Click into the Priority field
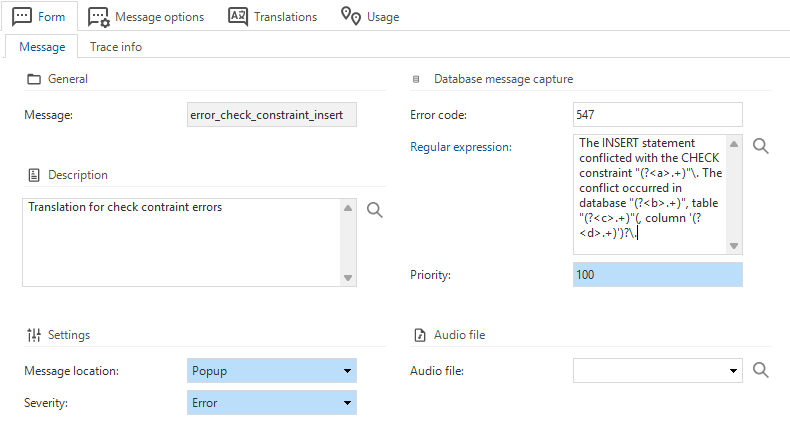 point(657,274)
